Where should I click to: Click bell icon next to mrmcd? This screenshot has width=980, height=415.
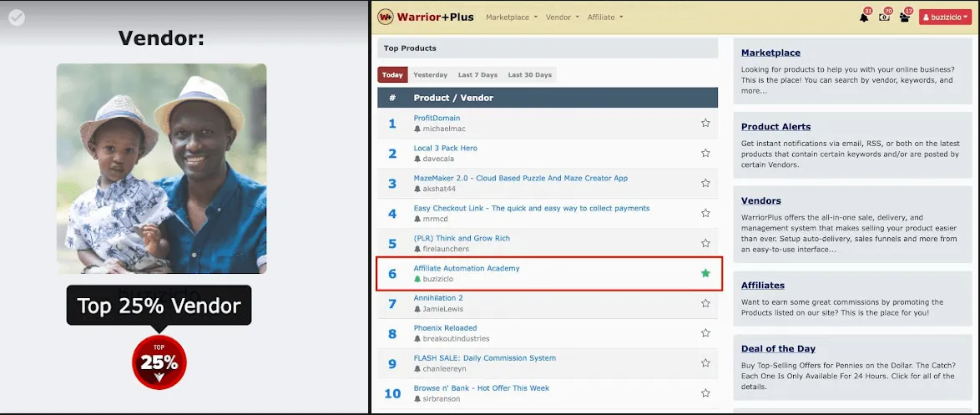pos(417,219)
